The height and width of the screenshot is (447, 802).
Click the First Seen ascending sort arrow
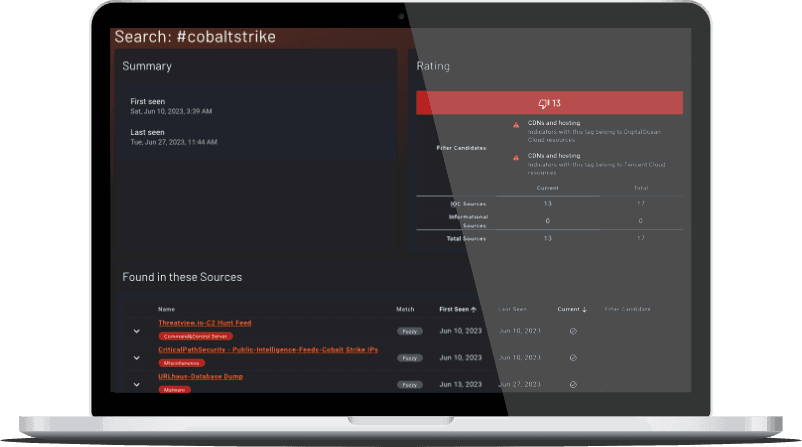point(474,309)
